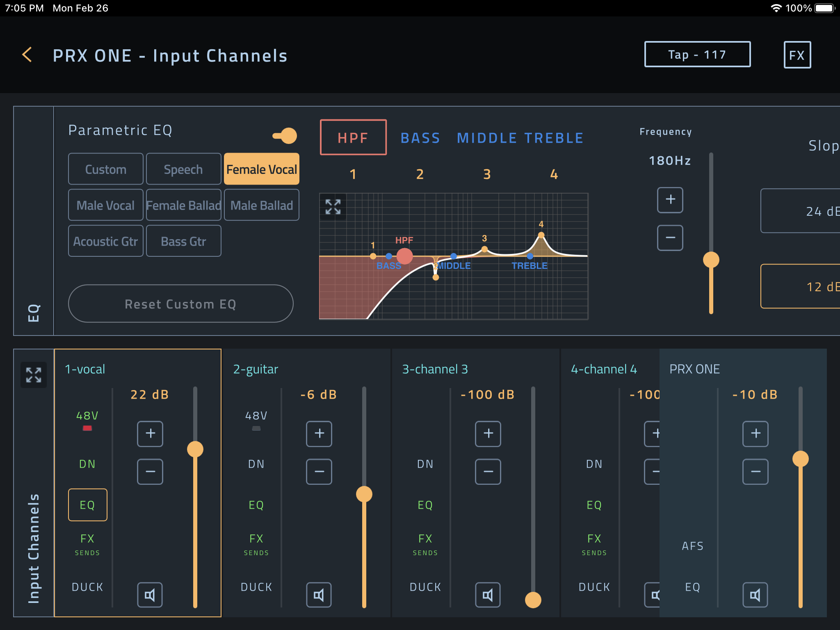The width and height of the screenshot is (840, 630).
Task: Expand the Input Channels panel
Action: pos(33,375)
